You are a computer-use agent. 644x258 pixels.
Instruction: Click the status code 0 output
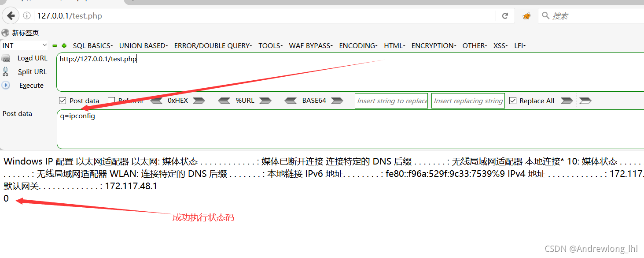point(6,198)
